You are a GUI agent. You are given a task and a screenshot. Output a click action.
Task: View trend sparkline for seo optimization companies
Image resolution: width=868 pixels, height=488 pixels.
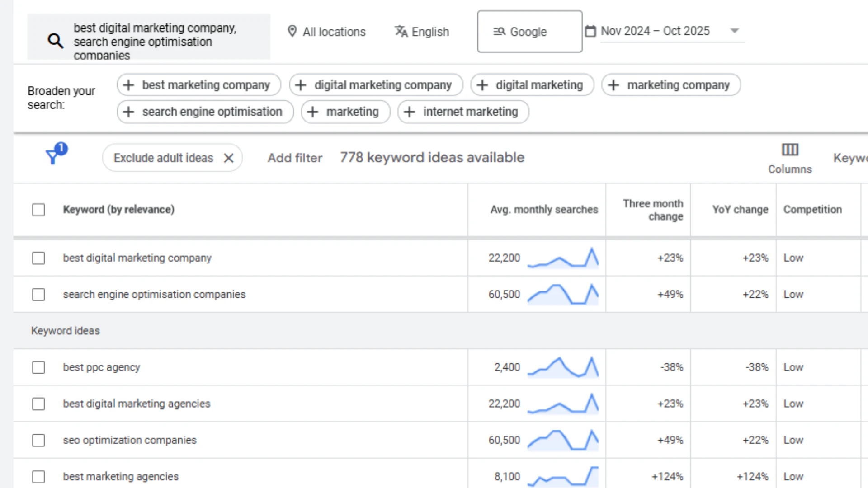point(563,440)
